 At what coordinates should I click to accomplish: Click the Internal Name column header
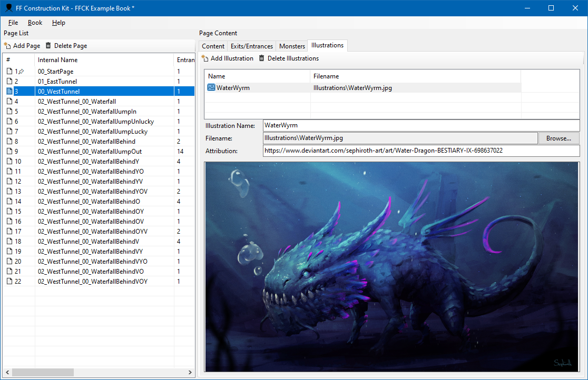click(104, 60)
